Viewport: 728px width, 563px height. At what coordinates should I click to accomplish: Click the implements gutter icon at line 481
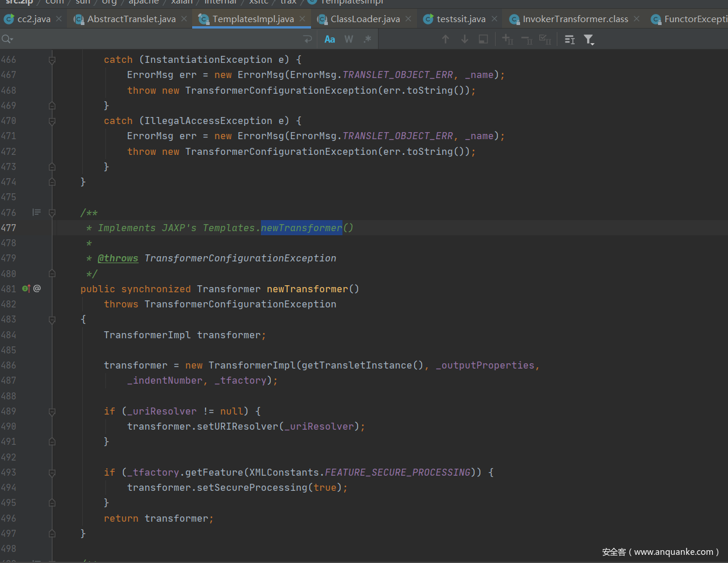[26, 289]
